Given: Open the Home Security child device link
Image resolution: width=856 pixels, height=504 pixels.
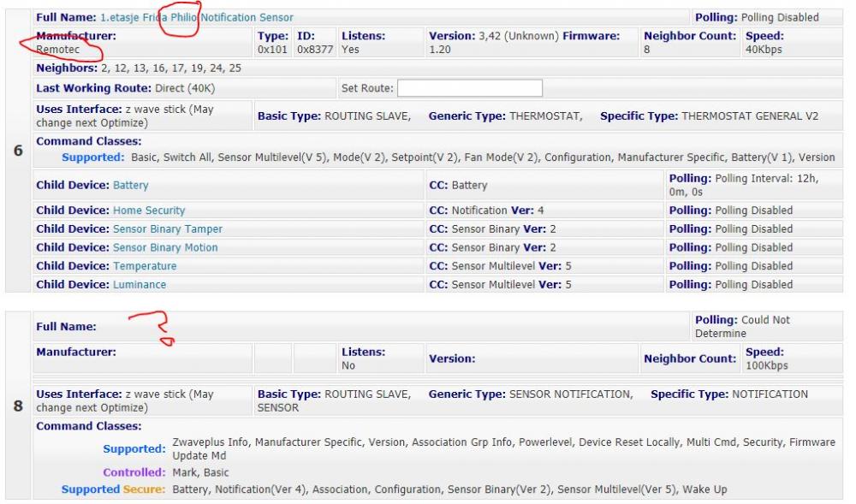Looking at the screenshot, I should [149, 210].
